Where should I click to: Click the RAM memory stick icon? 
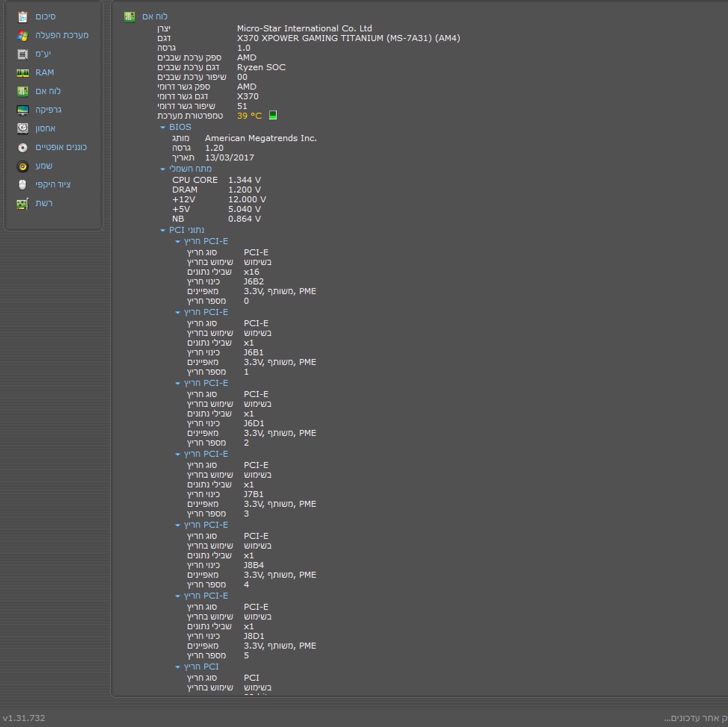(x=23, y=73)
